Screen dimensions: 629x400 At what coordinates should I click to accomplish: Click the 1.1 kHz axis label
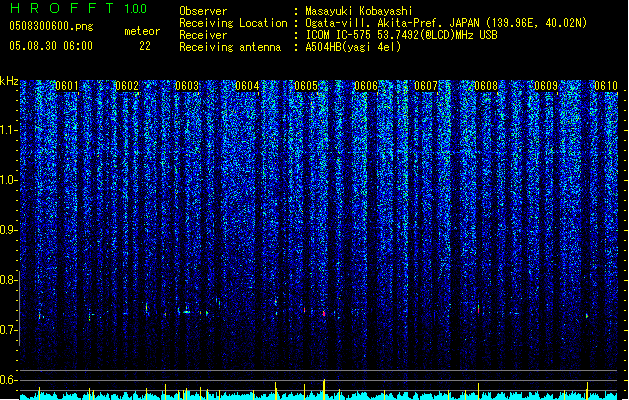click(8, 130)
